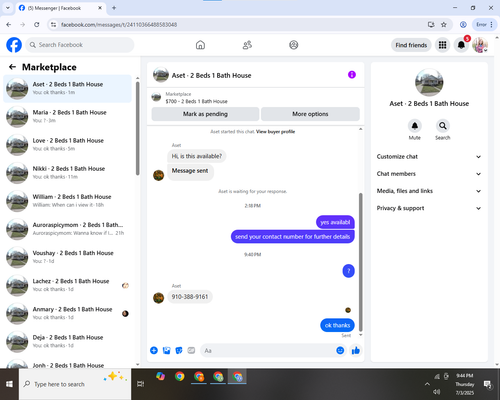Open Voushay's 2 Beds 1 Bath House chat

coord(68,257)
